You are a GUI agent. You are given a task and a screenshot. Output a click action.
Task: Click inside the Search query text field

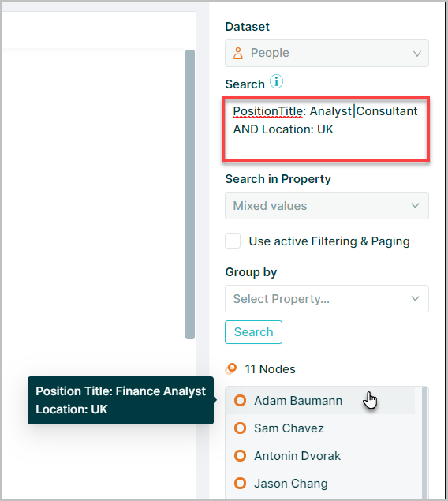click(x=327, y=129)
